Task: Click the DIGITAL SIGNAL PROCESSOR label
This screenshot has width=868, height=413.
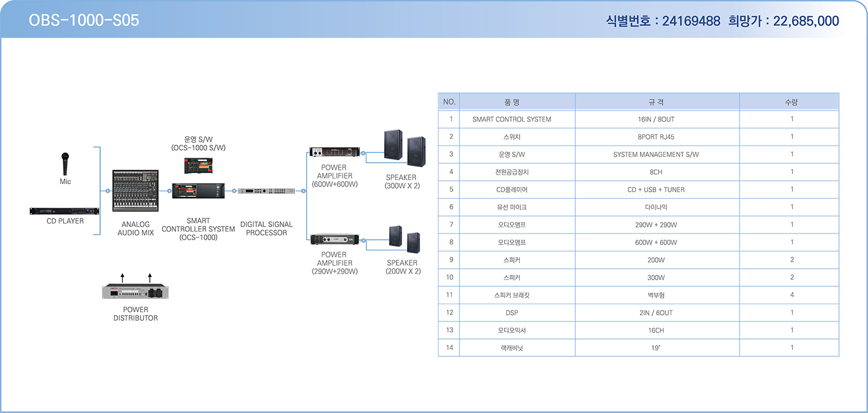Action: tap(266, 228)
